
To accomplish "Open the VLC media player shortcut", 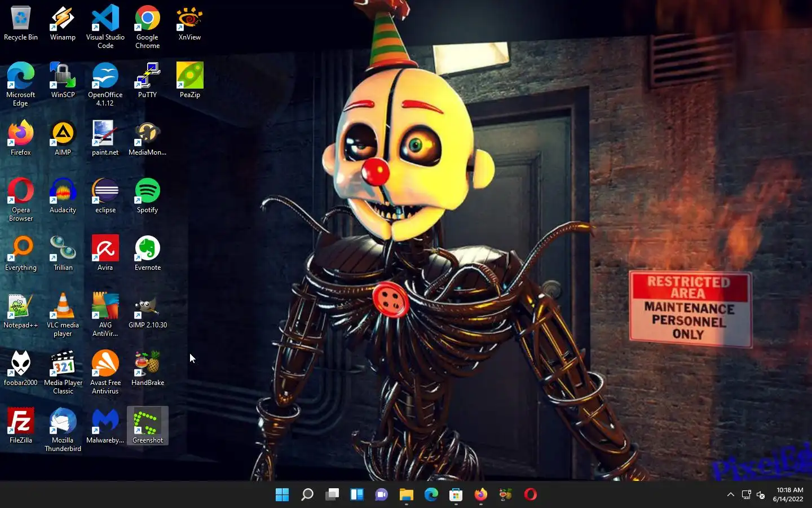I will click(63, 314).
